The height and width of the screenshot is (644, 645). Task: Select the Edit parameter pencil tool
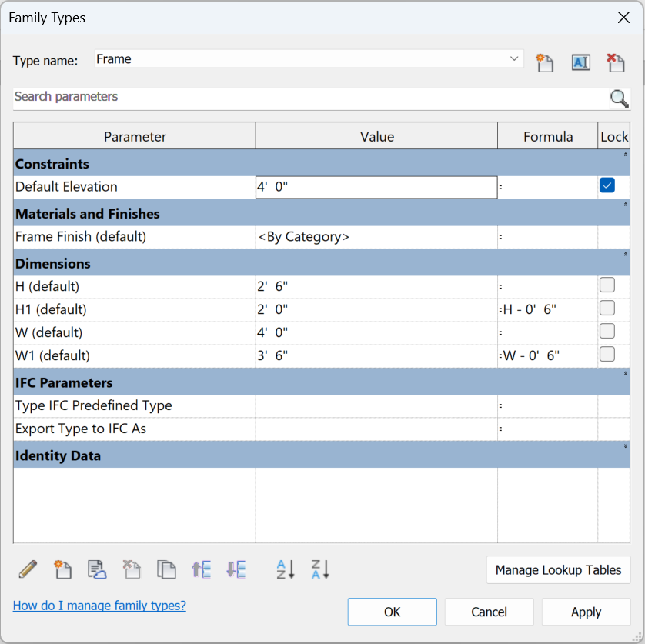[x=27, y=569]
